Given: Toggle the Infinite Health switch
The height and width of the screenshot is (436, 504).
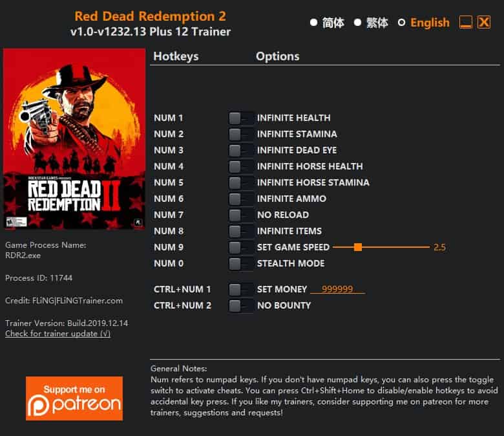Looking at the screenshot, I should point(240,118).
